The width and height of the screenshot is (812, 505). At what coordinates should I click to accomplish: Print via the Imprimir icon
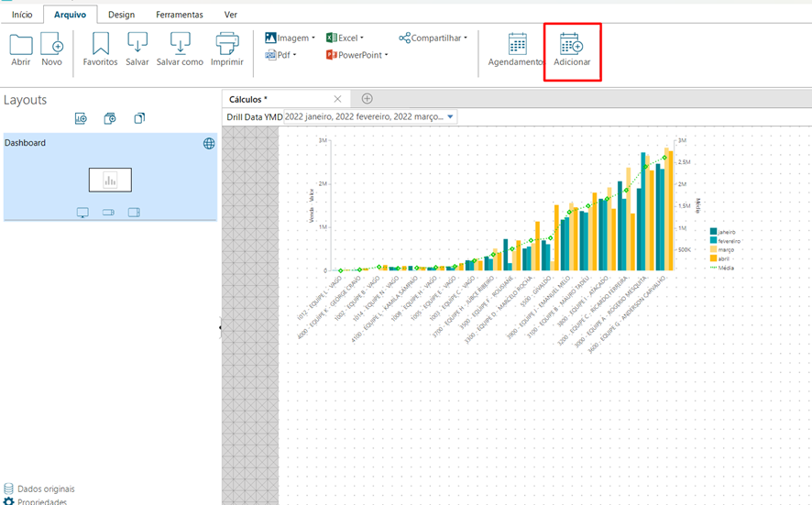coord(226,43)
